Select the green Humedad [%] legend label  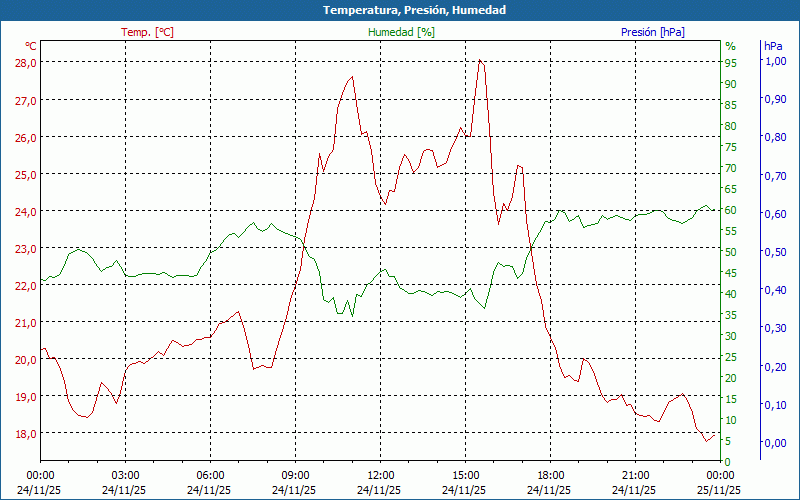402,32
